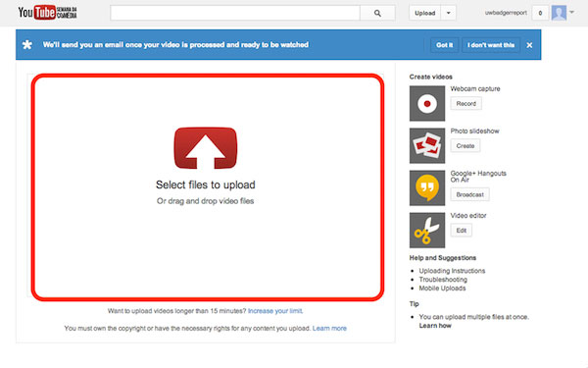Image resolution: width=588 pixels, height=368 pixels.
Task: Click the Broadcast button
Action: [x=469, y=194]
